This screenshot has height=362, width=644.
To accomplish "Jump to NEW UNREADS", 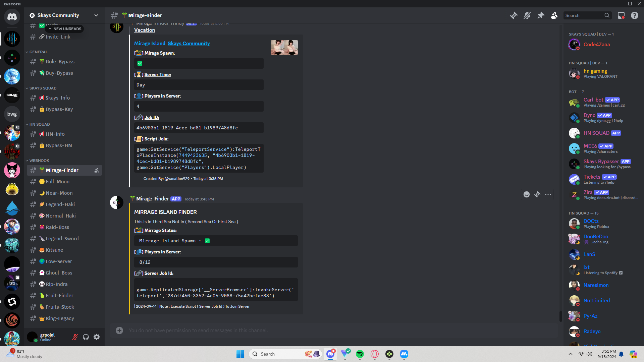I will click(65, 29).
